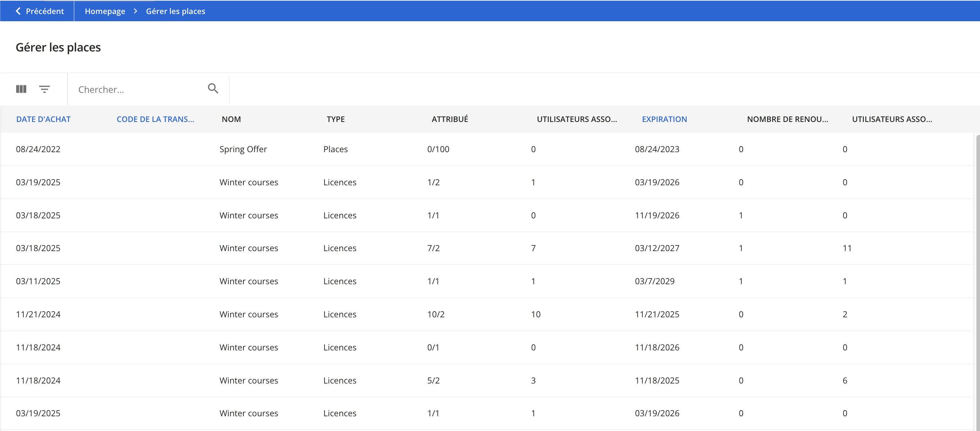
Task: Click the NOM column header
Action: pyautogui.click(x=231, y=119)
